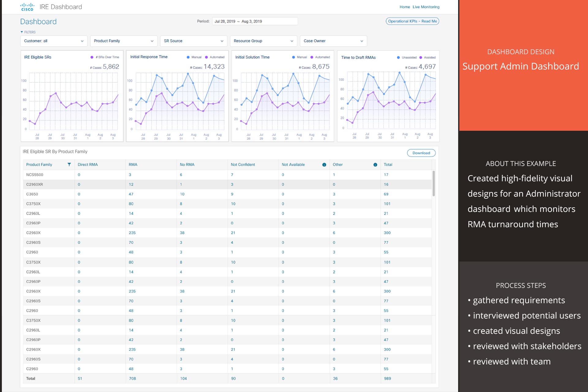Click the Download button
Screen dimensions: 588x392
(x=421, y=153)
